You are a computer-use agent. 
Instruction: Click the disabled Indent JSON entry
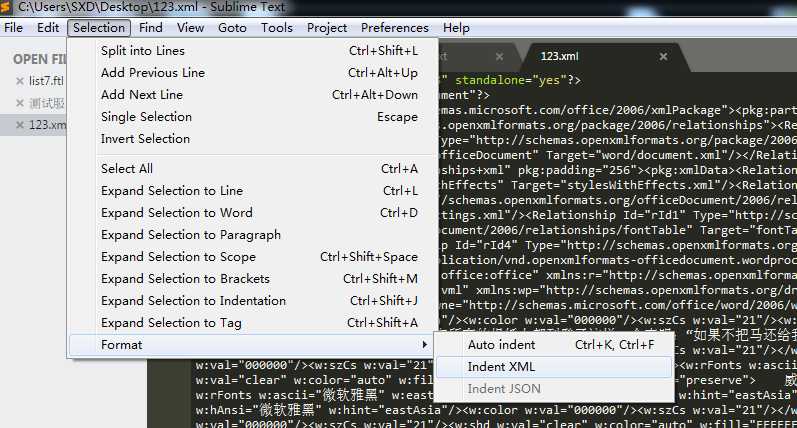[x=554, y=389]
